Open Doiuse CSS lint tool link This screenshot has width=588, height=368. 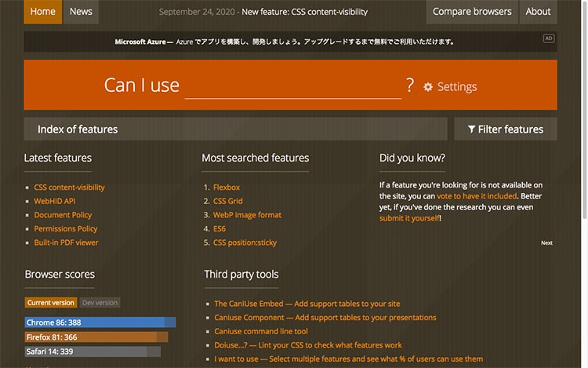pos(308,345)
